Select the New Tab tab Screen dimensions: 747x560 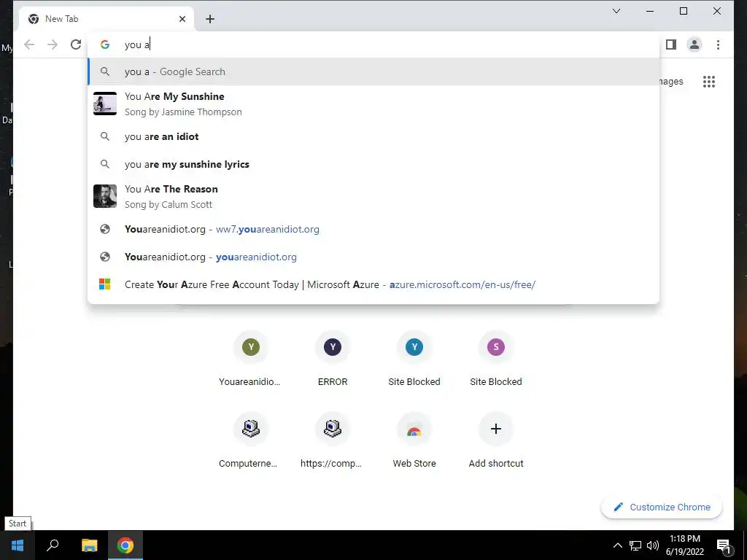click(x=107, y=19)
